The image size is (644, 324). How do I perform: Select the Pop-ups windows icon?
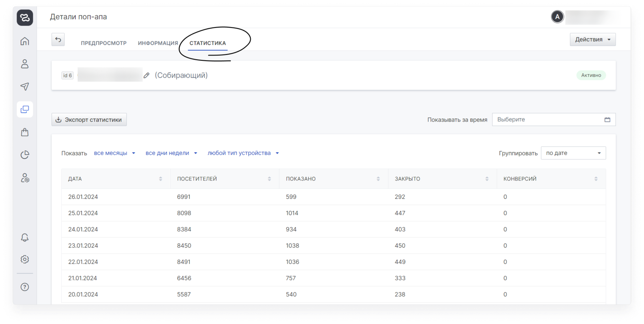[25, 109]
